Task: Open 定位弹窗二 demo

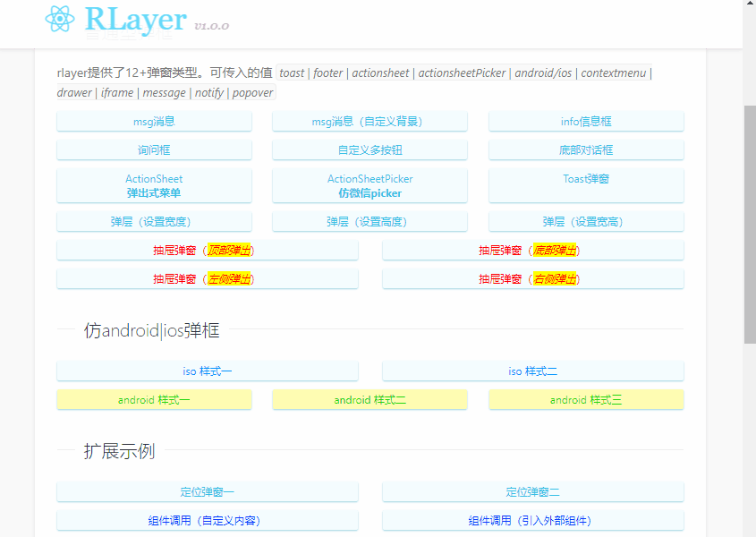Action: (x=532, y=490)
